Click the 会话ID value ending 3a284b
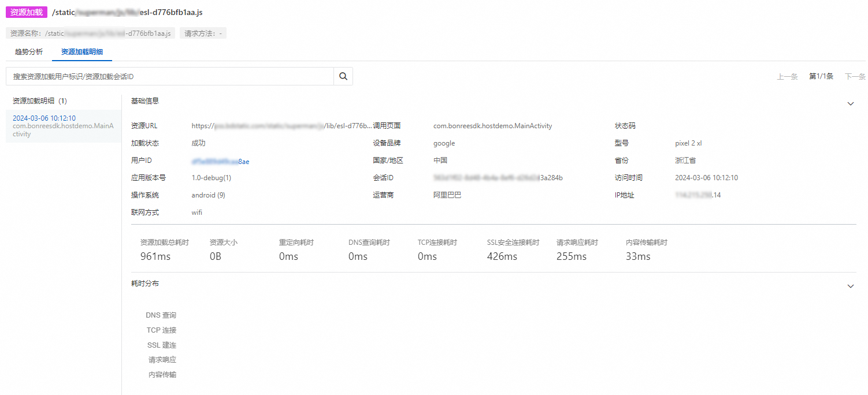The image size is (868, 395). click(x=498, y=178)
